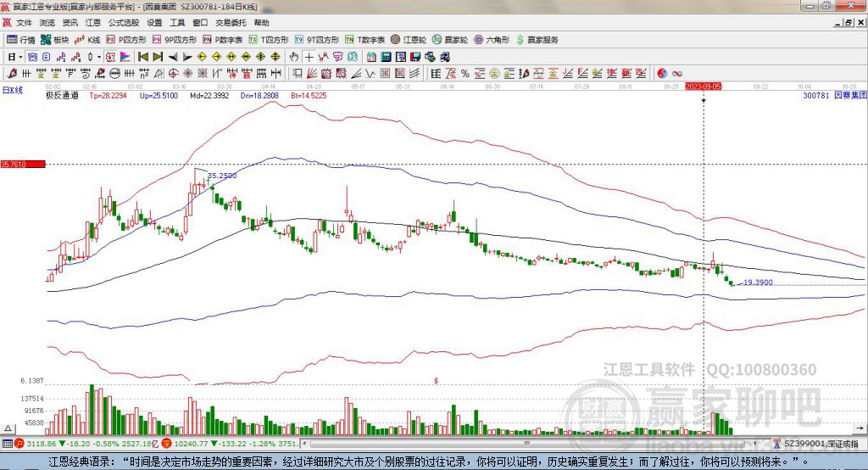Click the Up=25.5100 indicator value

coord(159,95)
